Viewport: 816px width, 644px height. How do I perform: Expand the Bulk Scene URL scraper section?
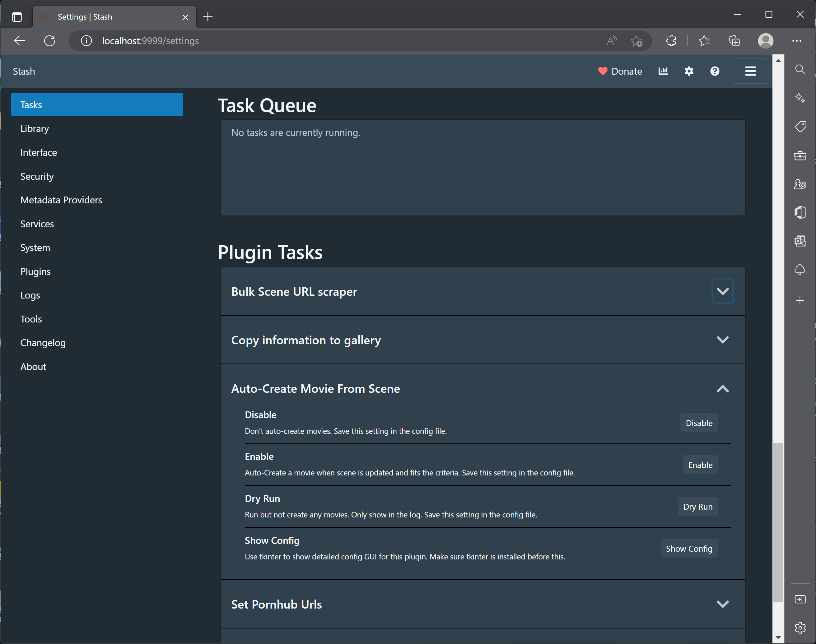[722, 291]
